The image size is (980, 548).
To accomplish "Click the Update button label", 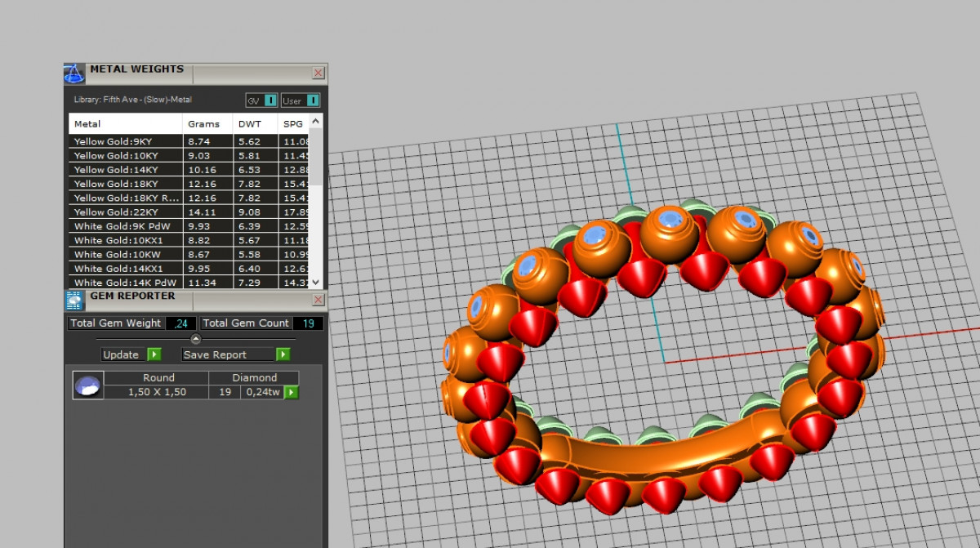I will point(122,354).
